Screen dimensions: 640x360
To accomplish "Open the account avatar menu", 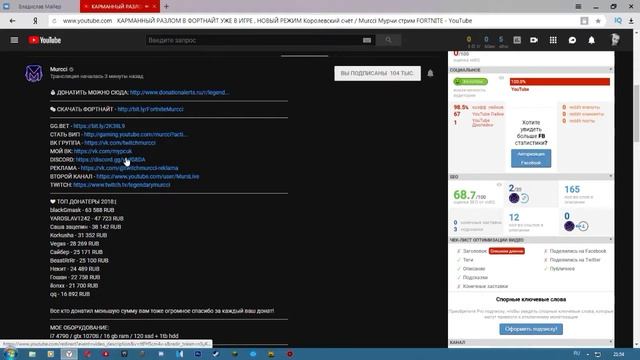I will click(615, 40).
